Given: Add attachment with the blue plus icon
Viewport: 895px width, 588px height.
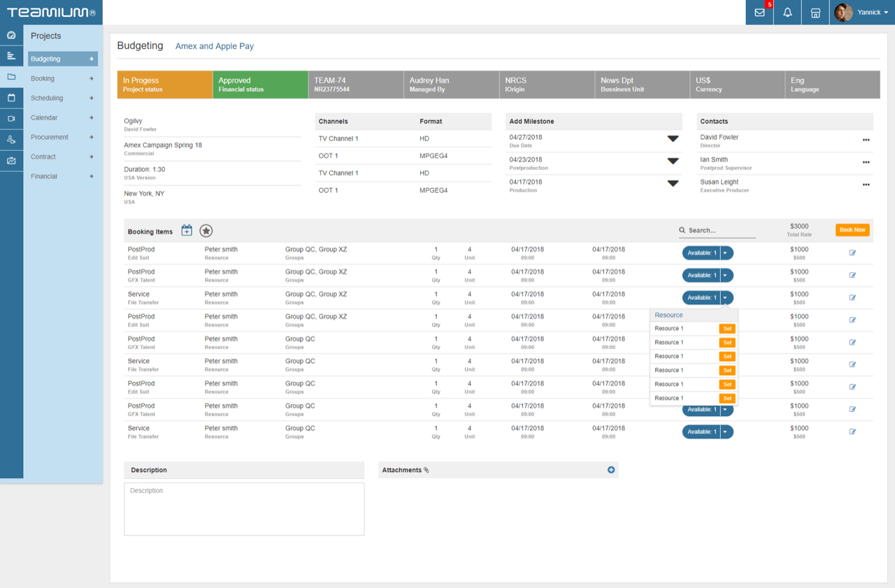Looking at the screenshot, I should (611, 470).
